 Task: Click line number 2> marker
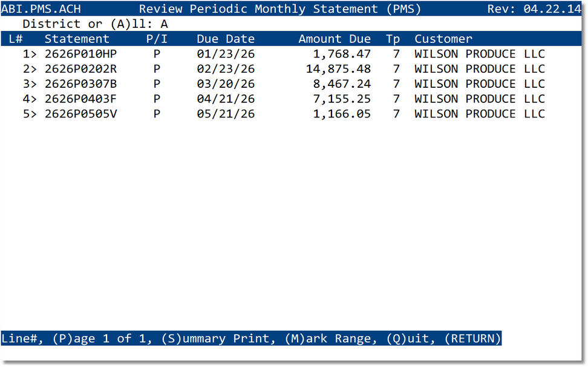(30, 69)
